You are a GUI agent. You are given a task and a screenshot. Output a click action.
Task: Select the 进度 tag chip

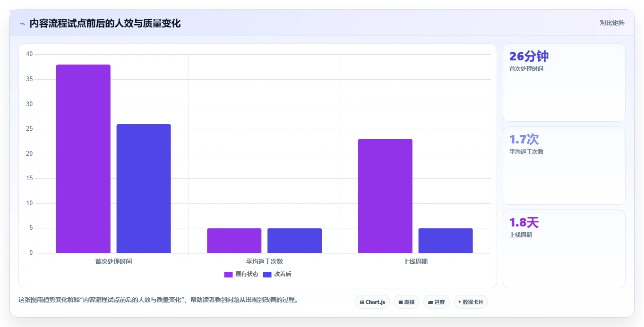(x=436, y=302)
